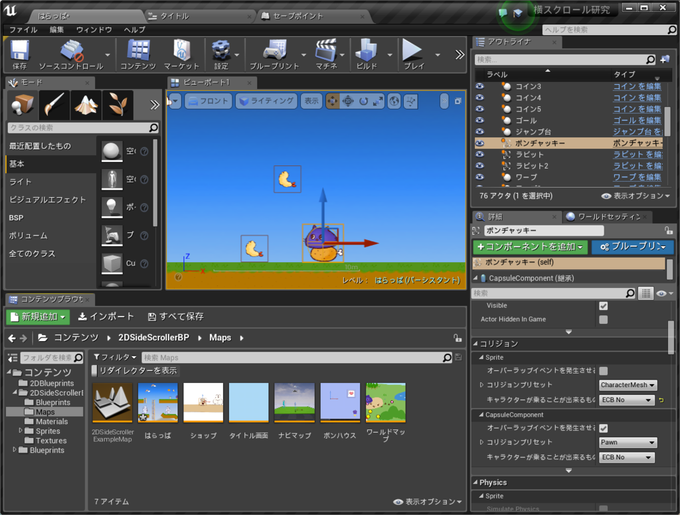
Task: Select ラビット row in Outliner
Action: click(x=569, y=154)
